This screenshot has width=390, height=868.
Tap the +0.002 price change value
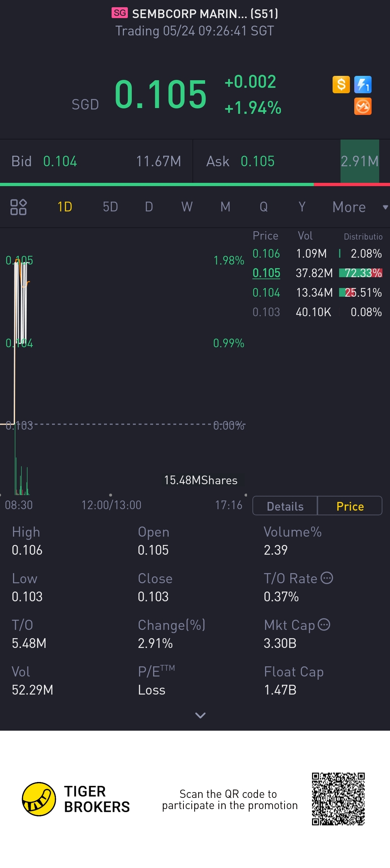(250, 82)
